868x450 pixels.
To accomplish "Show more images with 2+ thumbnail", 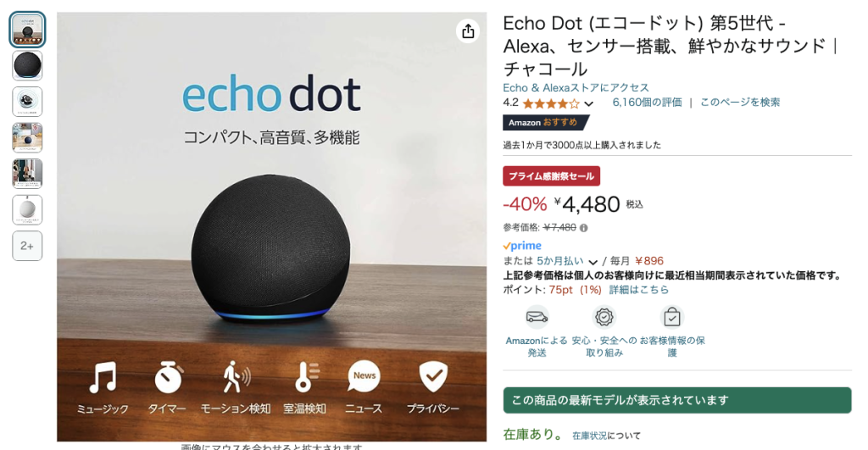I will pyautogui.click(x=27, y=246).
